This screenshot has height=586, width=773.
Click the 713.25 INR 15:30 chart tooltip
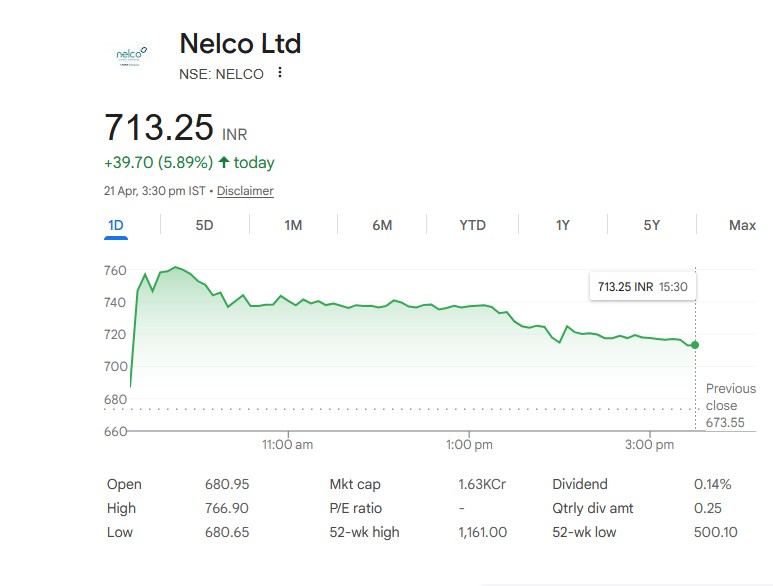(643, 287)
